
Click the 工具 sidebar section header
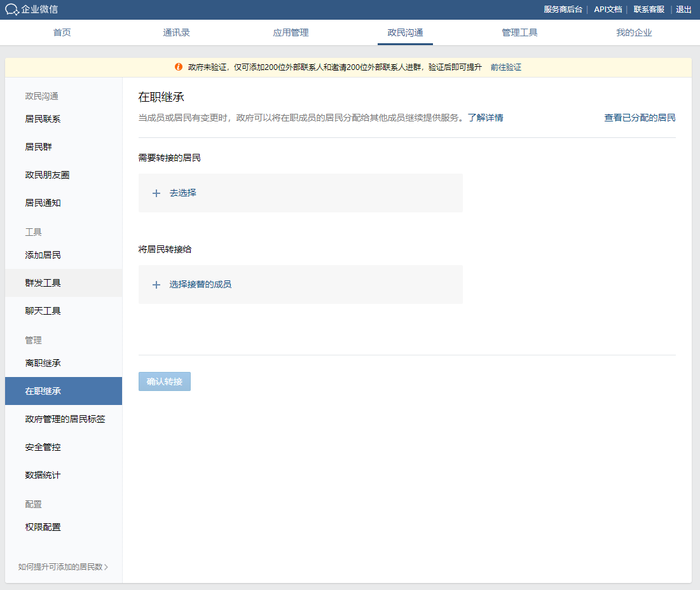coord(34,232)
